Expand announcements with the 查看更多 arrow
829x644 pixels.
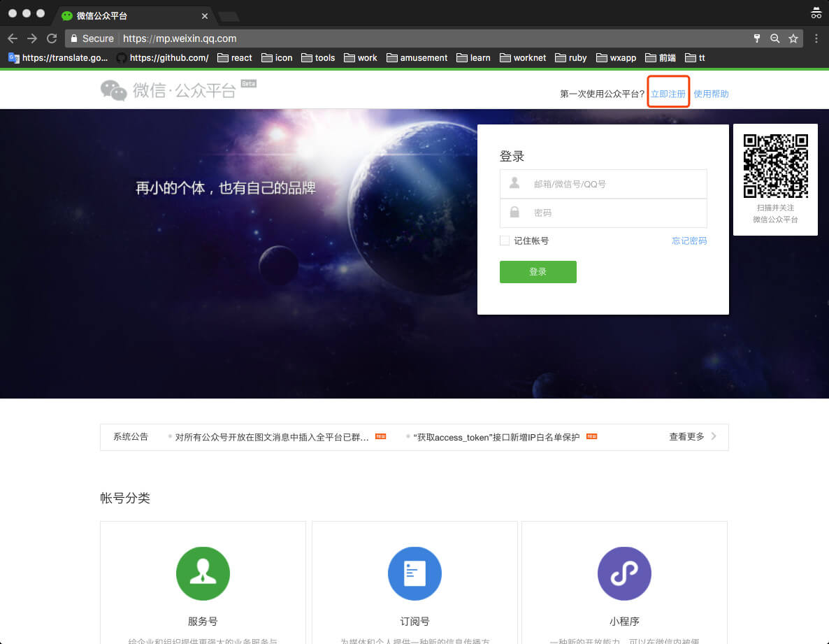pos(713,436)
